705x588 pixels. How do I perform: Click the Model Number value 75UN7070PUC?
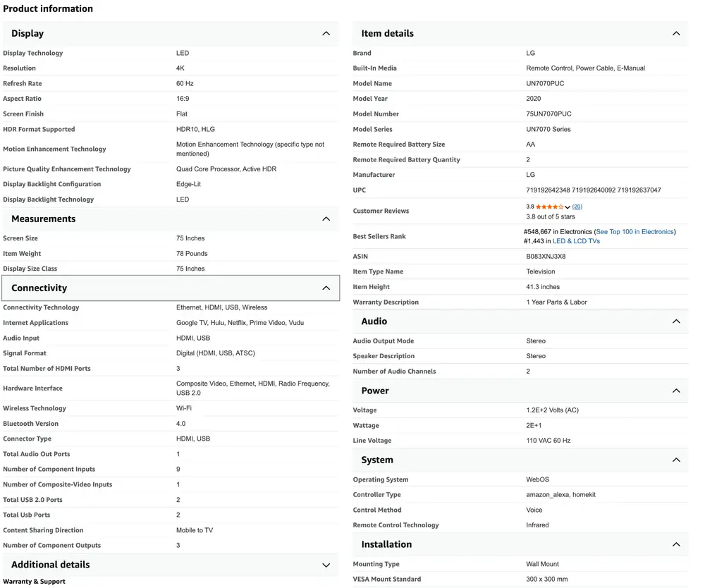click(x=548, y=114)
